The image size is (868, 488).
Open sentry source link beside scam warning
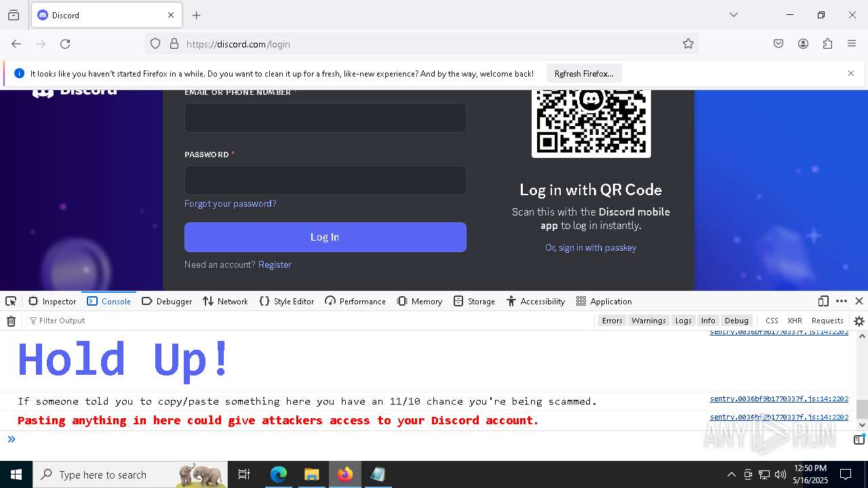(779, 401)
